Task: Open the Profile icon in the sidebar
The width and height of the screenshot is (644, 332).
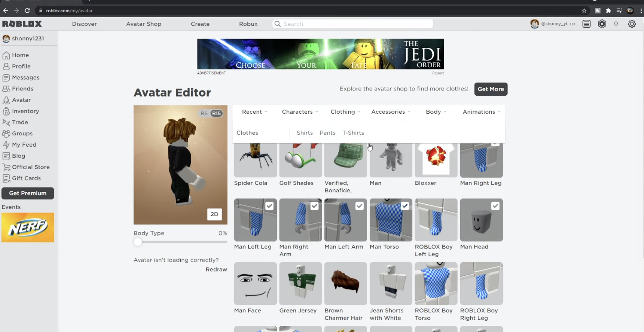Action: click(6, 66)
